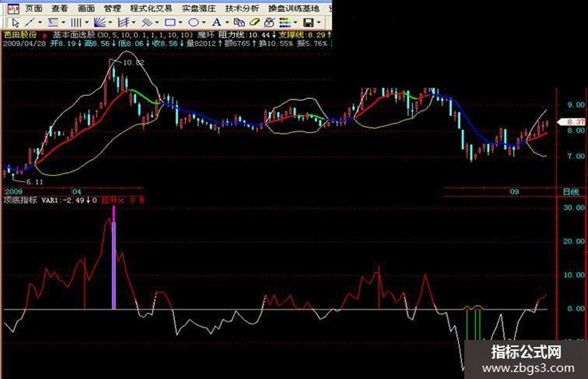Expand the parallel lines tool dropdown arrow
The width and height of the screenshot is (588, 379).
(x=157, y=23)
